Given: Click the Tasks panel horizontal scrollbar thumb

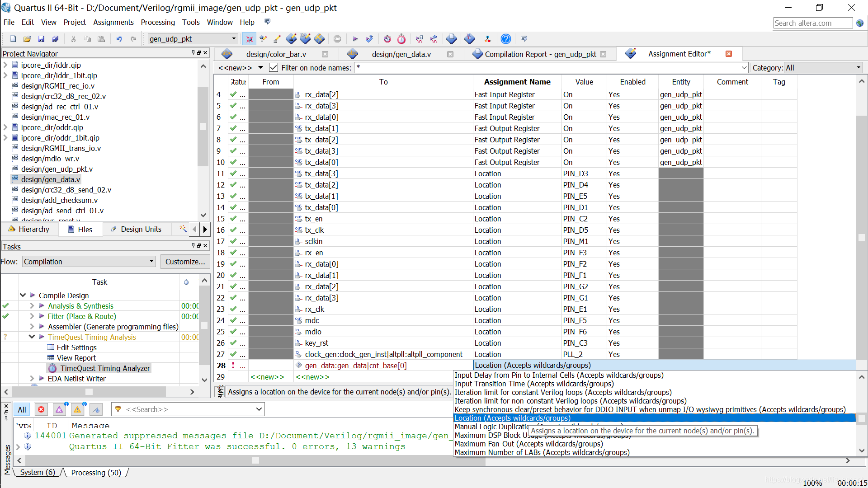Looking at the screenshot, I should 89,392.
